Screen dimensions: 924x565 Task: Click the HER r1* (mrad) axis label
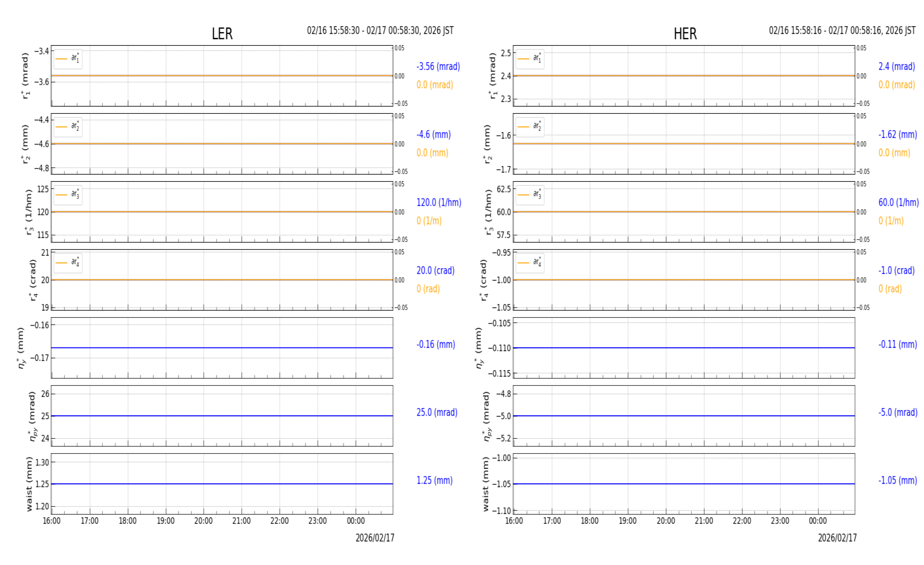tap(493, 76)
